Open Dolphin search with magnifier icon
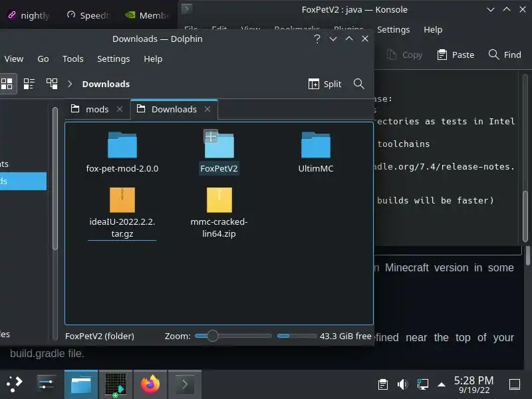 click(x=359, y=84)
